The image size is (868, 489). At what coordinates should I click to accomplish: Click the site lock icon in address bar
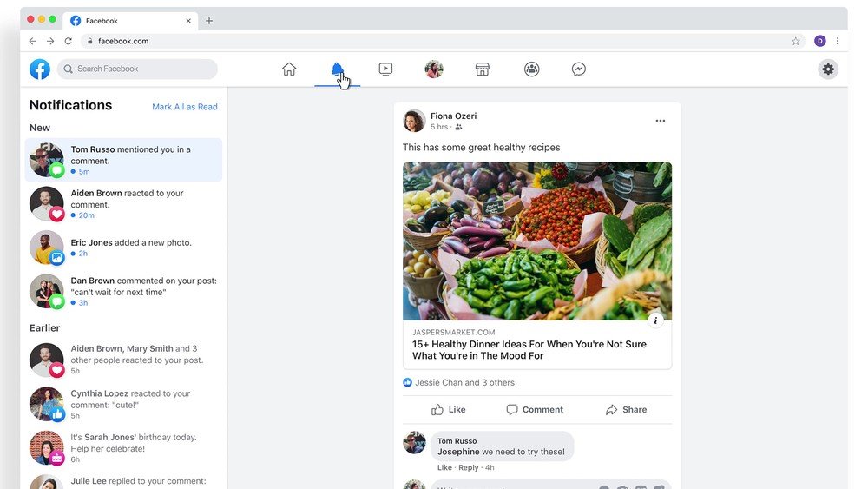tap(89, 41)
